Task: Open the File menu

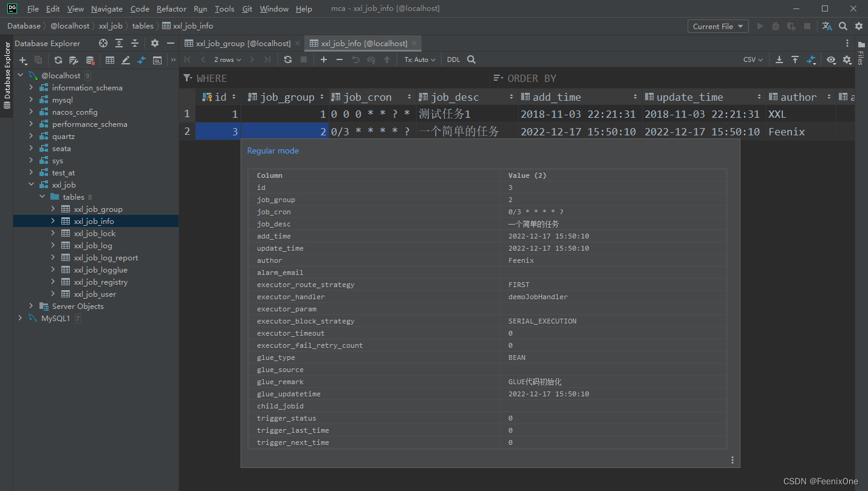Action: tap(33, 8)
